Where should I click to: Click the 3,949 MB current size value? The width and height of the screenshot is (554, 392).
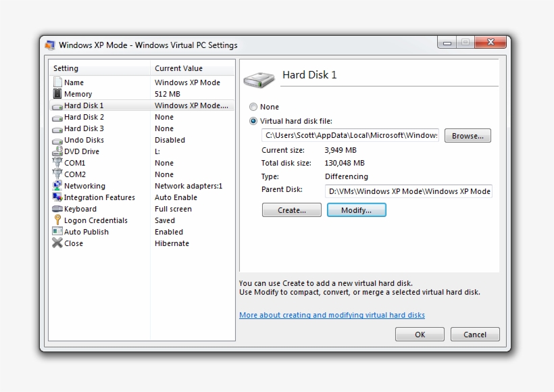[341, 150]
